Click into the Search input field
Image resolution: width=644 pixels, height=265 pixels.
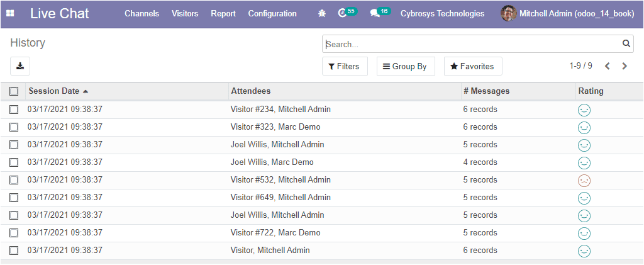coord(472,44)
